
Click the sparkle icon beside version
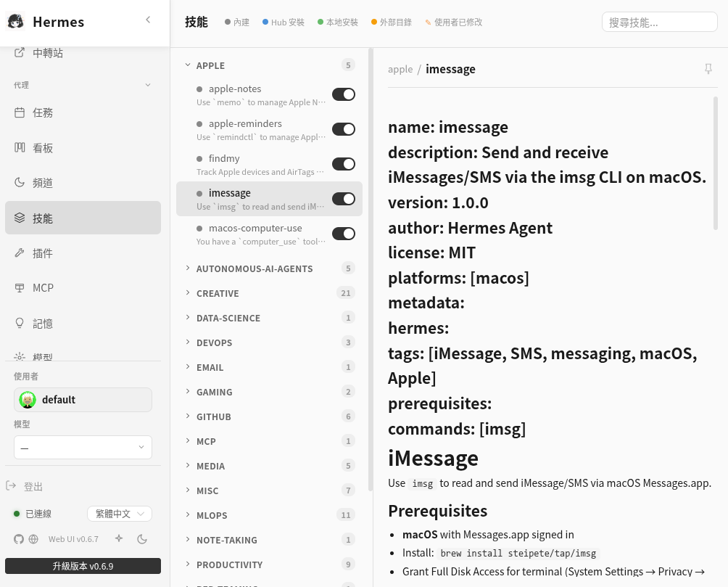tap(119, 538)
